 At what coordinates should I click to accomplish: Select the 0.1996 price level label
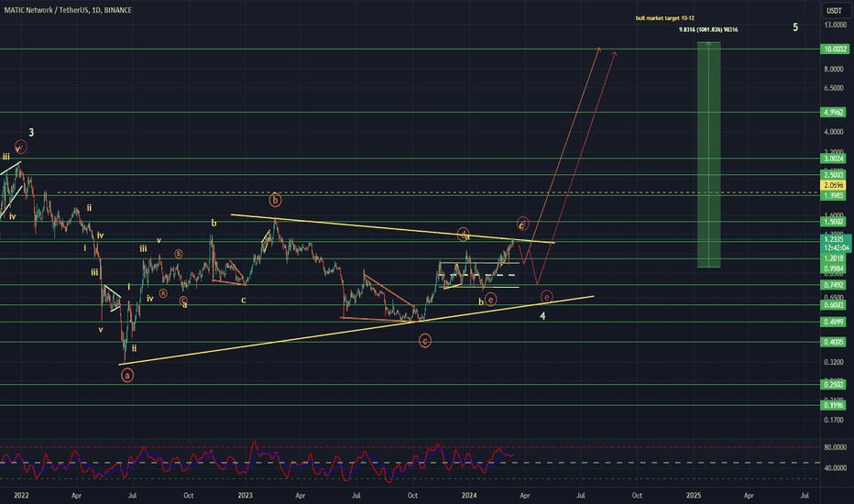[835, 405]
